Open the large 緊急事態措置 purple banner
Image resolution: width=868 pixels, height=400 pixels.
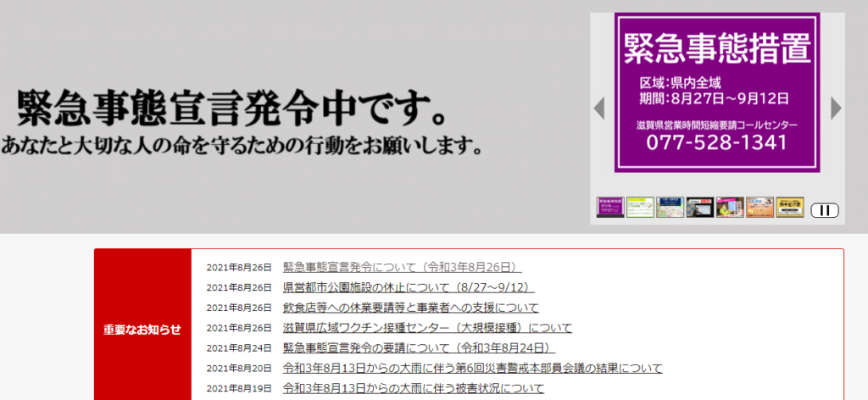click(x=717, y=93)
